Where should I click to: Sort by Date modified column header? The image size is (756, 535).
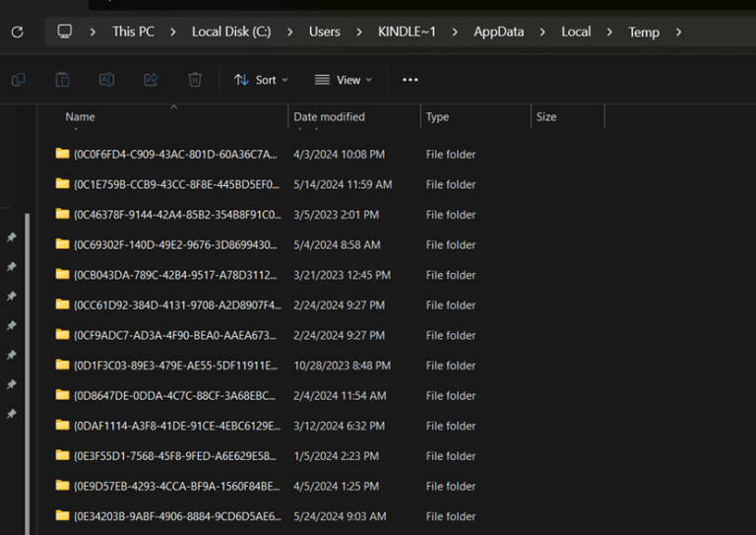pos(329,117)
